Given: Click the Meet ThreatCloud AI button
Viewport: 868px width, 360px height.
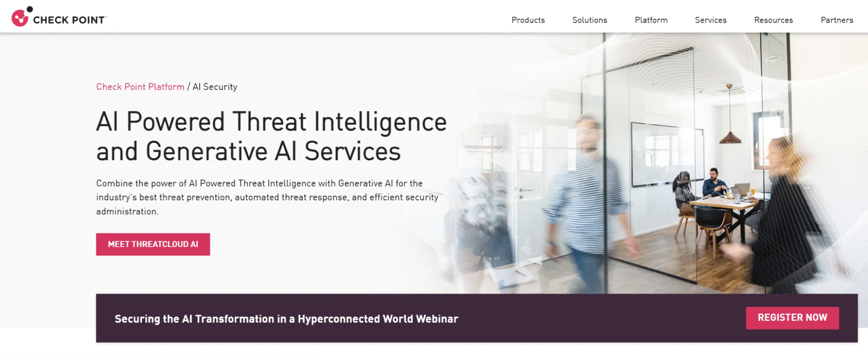Looking at the screenshot, I should (x=153, y=244).
